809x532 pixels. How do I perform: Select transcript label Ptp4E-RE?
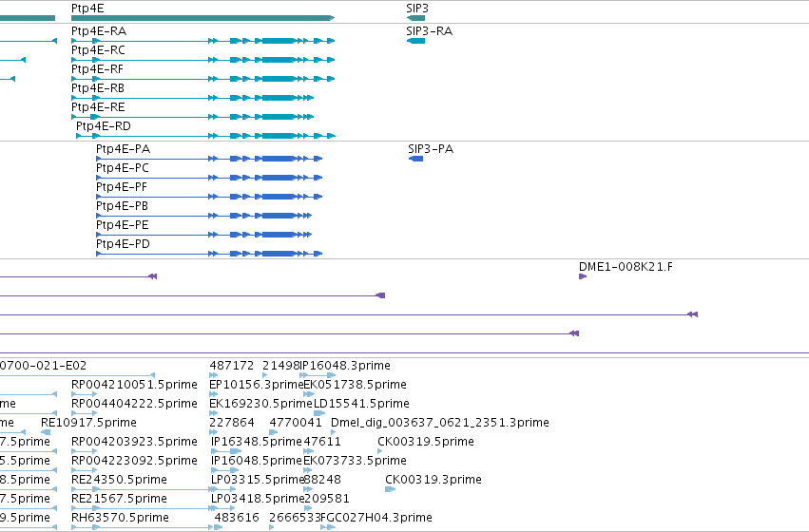pyautogui.click(x=98, y=107)
